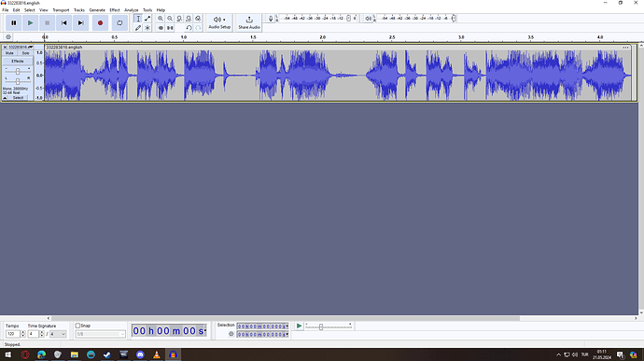Select the Draw (pencil) tool

pyautogui.click(x=138, y=27)
